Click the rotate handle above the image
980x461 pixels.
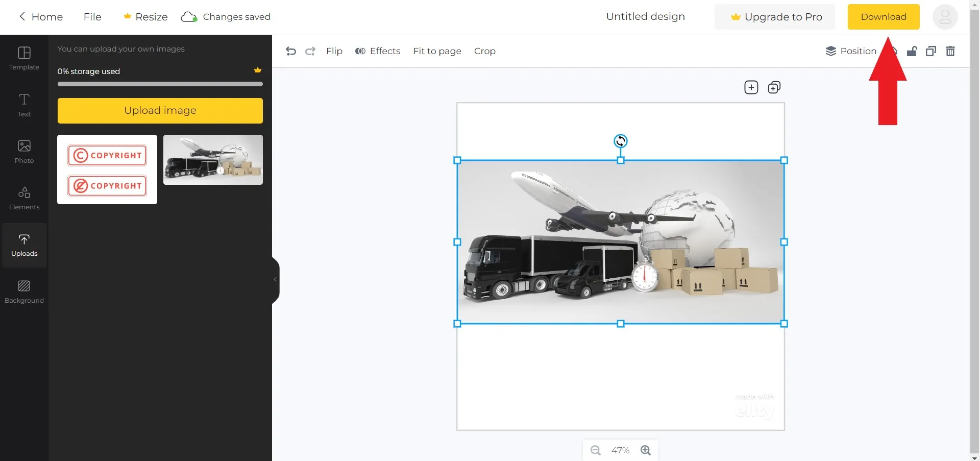click(x=620, y=141)
